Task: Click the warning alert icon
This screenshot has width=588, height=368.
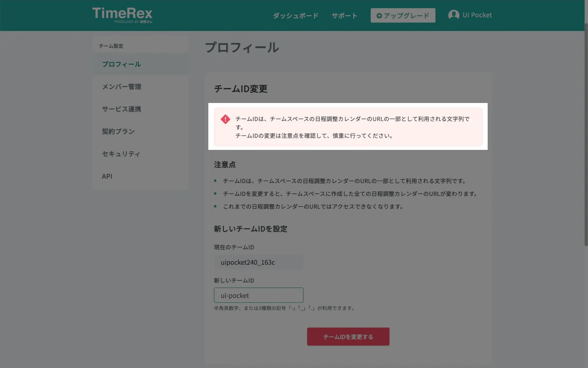Action: (225, 119)
